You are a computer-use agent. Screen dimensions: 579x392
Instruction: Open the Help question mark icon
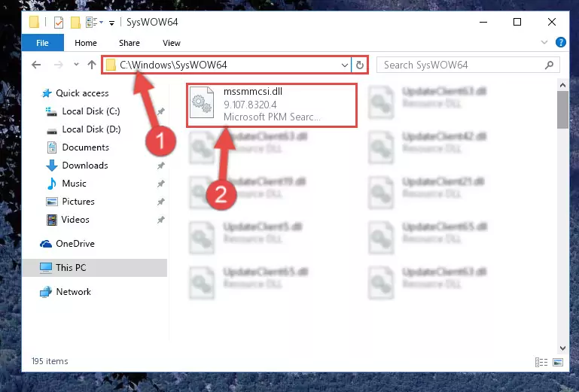coord(560,42)
